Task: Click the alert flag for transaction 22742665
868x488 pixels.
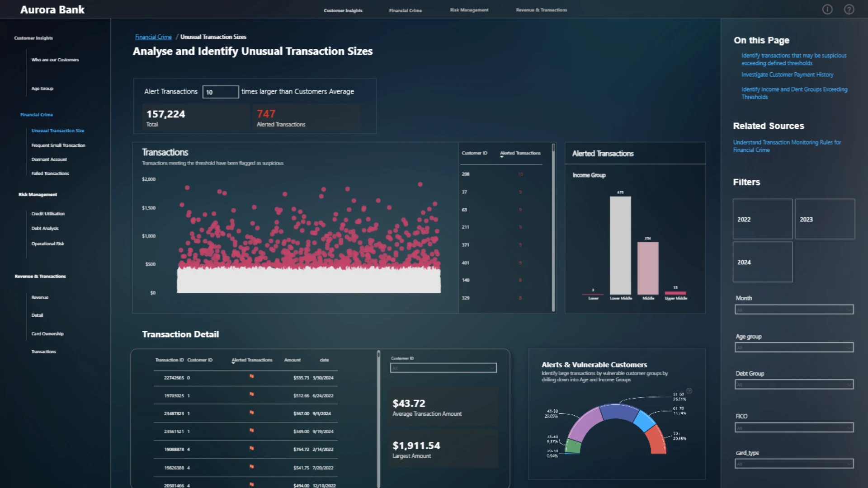Action: point(252,376)
